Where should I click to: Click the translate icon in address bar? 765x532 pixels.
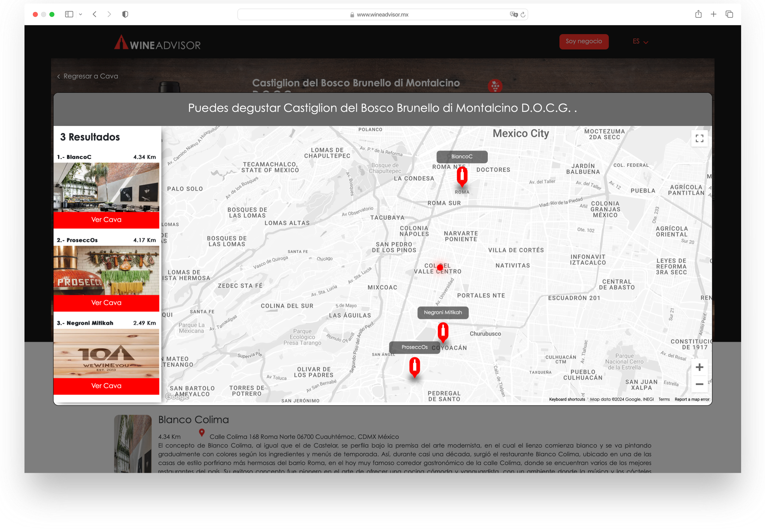click(x=514, y=15)
